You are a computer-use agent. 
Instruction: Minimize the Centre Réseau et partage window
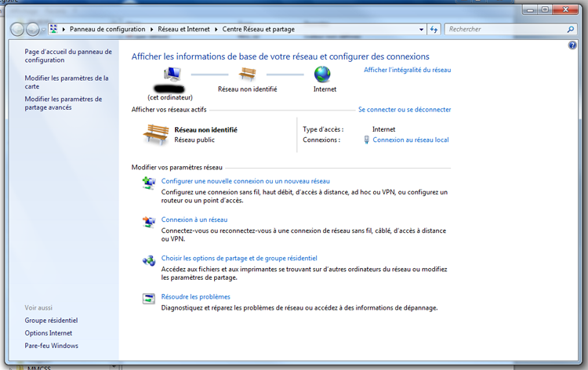tap(530, 9)
